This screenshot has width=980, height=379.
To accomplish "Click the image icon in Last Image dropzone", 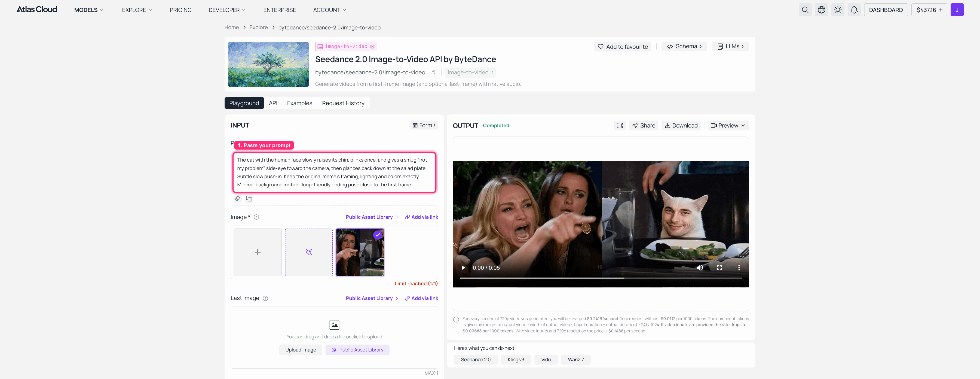I will tap(334, 325).
